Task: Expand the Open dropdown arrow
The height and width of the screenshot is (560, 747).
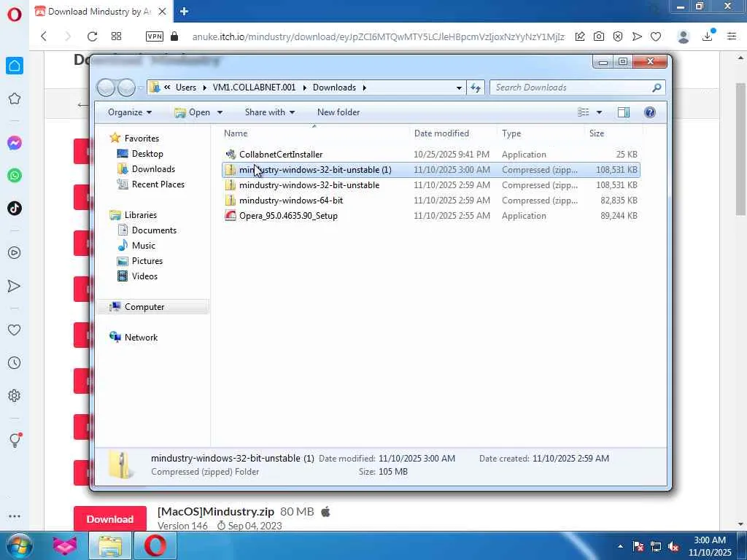Action: 220,113
